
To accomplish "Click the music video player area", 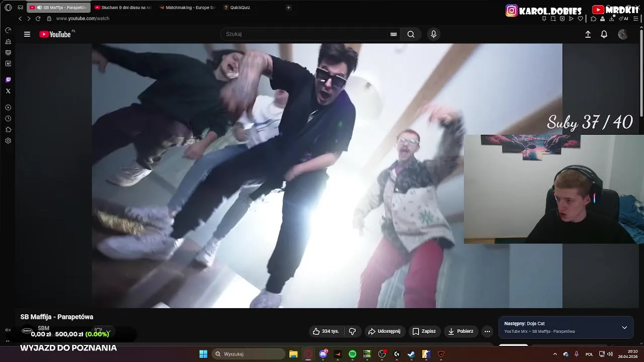I will pos(327,175).
